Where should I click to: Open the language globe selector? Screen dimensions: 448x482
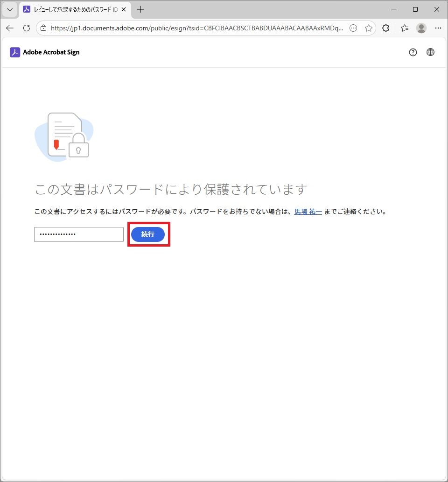[430, 52]
